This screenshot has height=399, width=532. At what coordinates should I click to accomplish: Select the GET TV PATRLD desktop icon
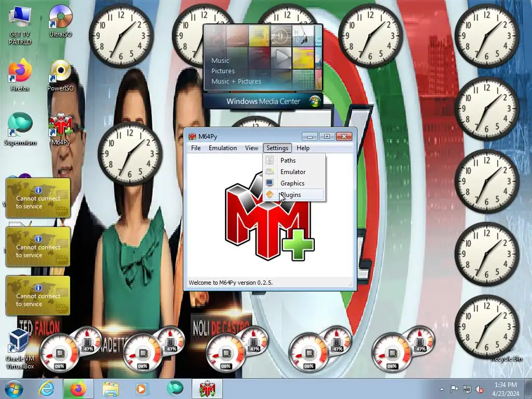(x=20, y=25)
